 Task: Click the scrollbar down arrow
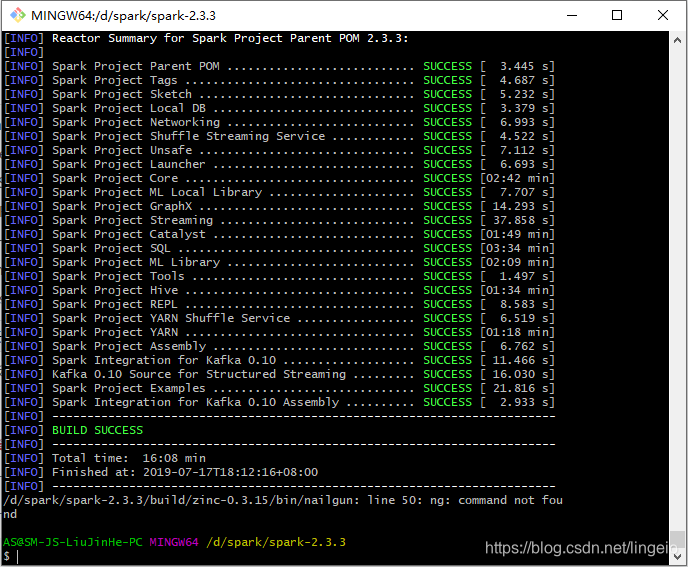tap(677, 556)
